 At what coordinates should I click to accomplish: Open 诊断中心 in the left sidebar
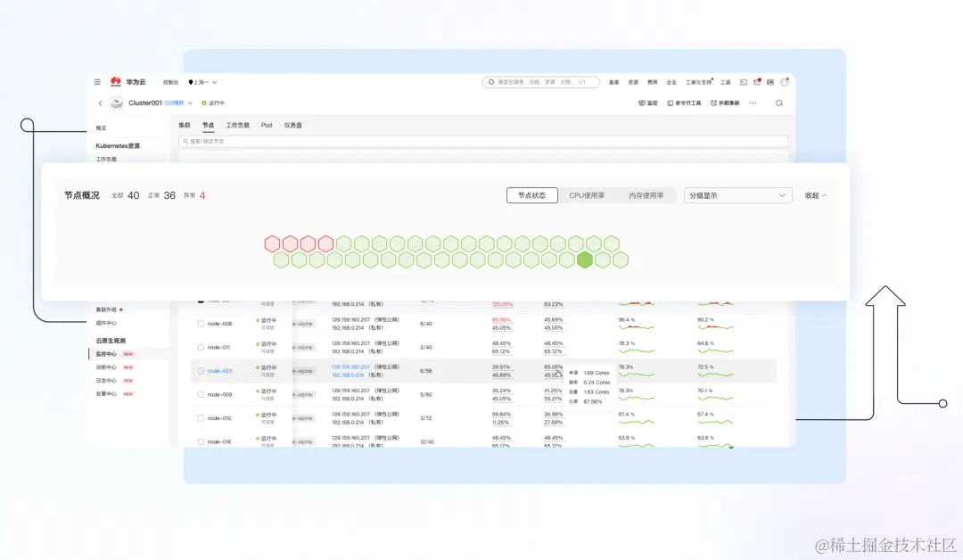[106, 367]
